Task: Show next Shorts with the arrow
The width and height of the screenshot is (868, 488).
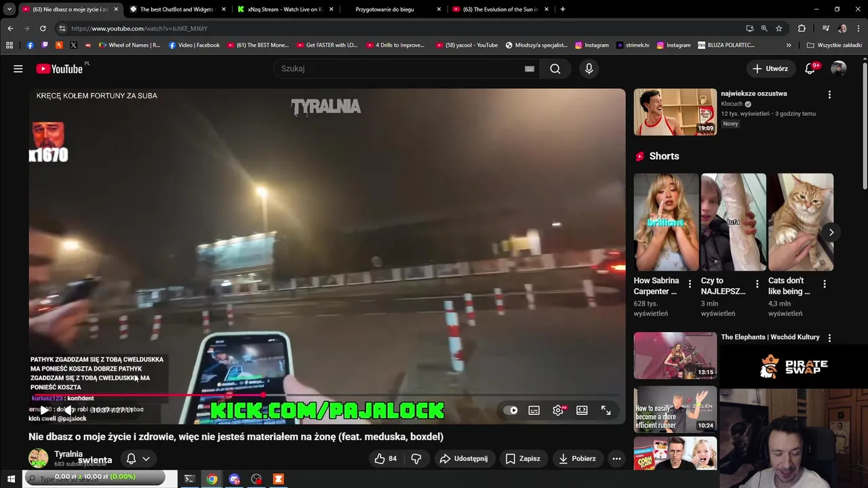Action: (831, 232)
